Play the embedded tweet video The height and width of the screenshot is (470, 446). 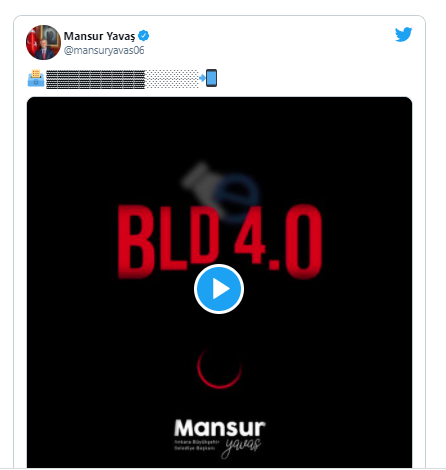click(219, 289)
